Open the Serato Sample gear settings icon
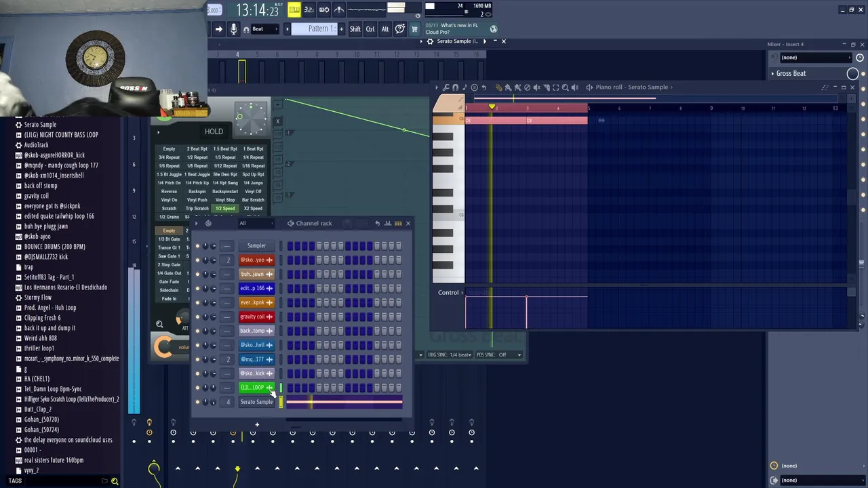The height and width of the screenshot is (488, 868). point(430,41)
